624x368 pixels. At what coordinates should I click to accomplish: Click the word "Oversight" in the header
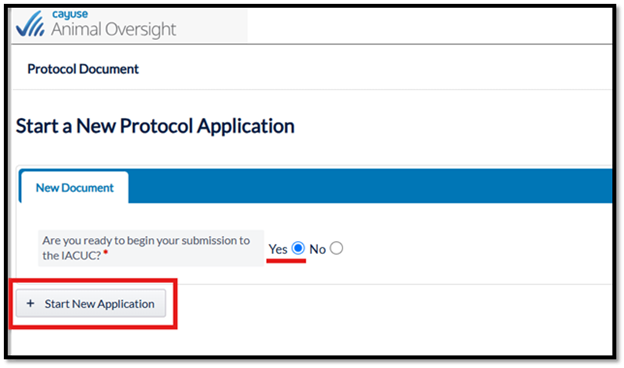pos(141,29)
